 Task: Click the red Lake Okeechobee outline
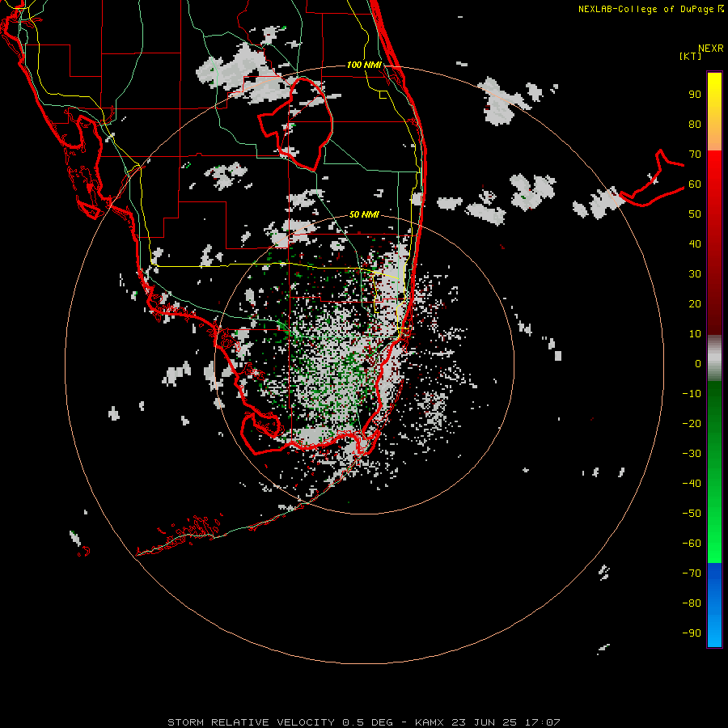click(295, 124)
